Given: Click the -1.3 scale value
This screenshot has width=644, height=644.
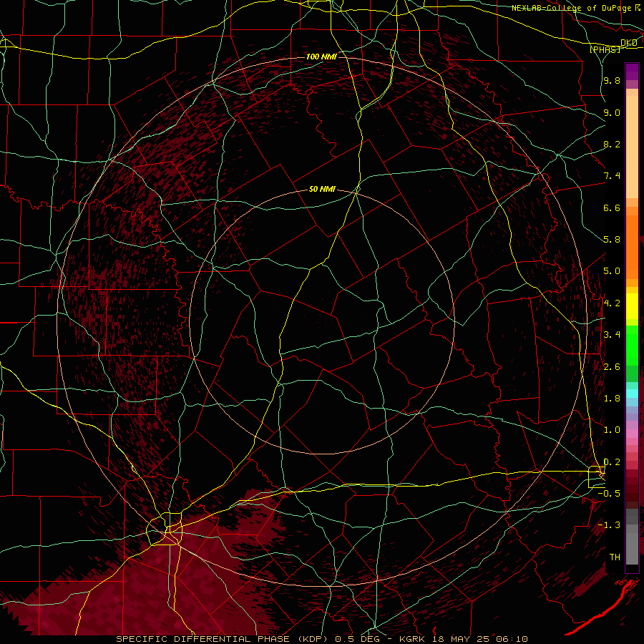Looking at the screenshot, I should [610, 525].
